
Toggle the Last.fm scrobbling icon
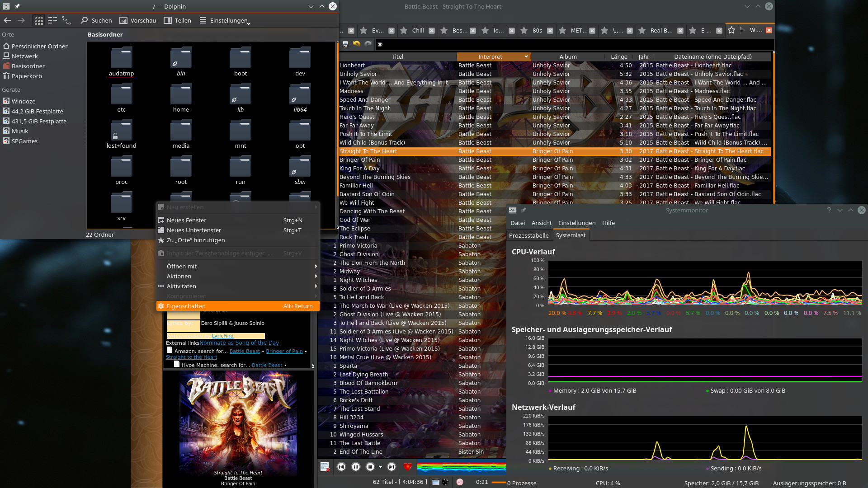460,482
